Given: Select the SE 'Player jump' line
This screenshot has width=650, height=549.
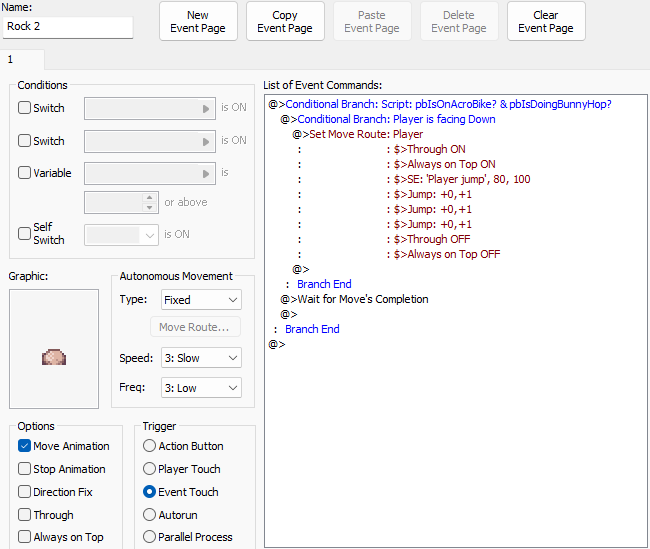Looking at the screenshot, I should point(462,179).
